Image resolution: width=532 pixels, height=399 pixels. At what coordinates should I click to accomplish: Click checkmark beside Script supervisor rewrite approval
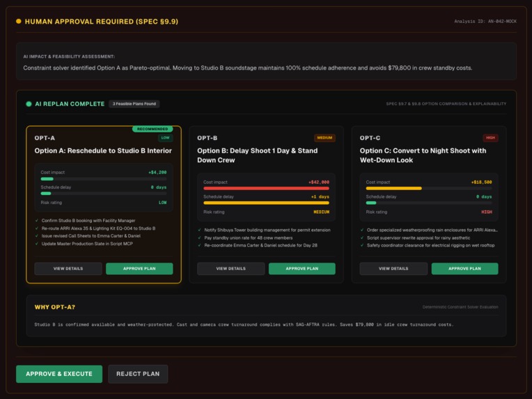point(362,238)
